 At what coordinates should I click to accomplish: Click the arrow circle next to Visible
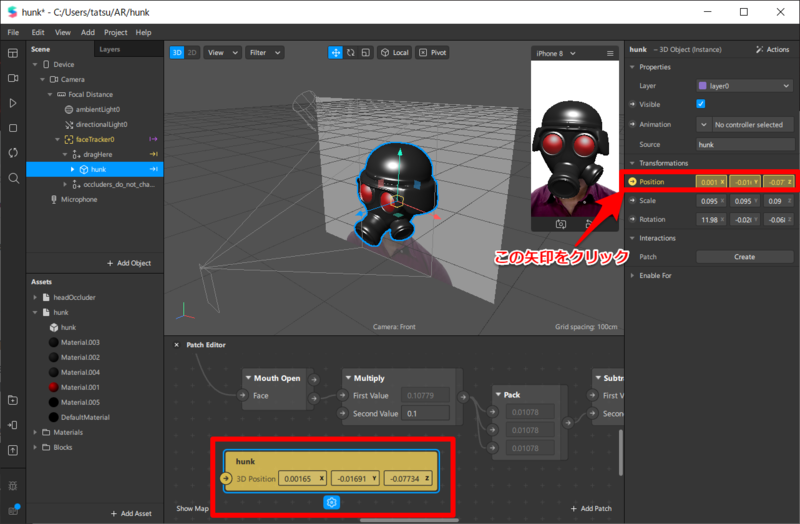(632, 104)
